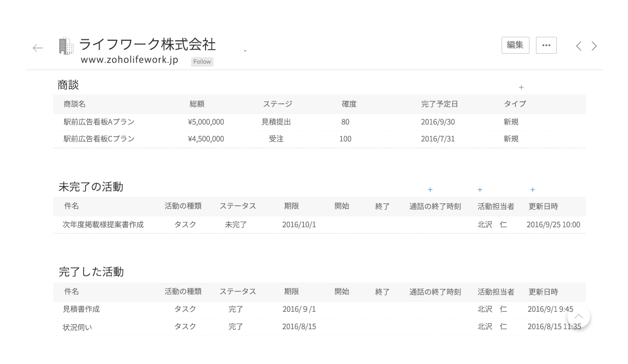Image resolution: width=628 pixels, height=364 pixels.
Task: Click the 完了予定日 column header
Action: pos(439,104)
